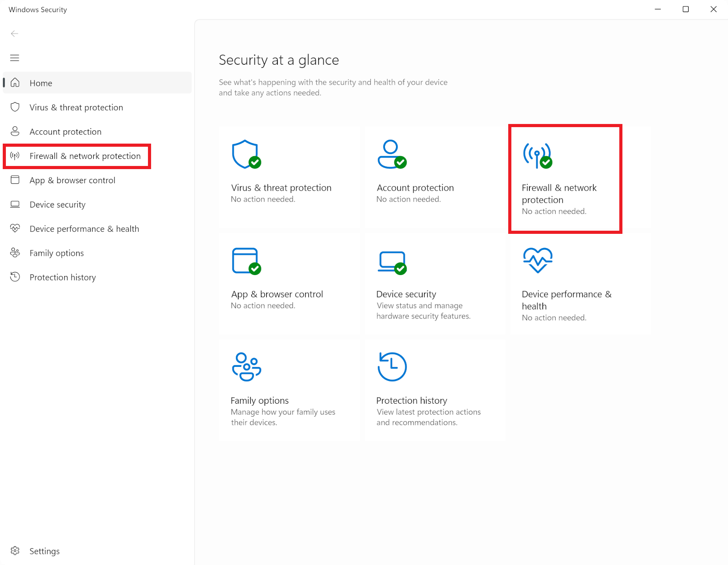Toggle the hamburger navigation menu
Viewport: 728px width, 565px height.
click(15, 58)
